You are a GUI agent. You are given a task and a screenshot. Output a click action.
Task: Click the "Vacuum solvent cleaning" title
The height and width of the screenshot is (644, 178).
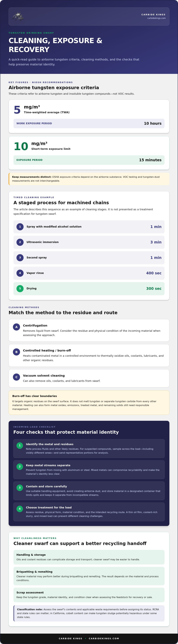(44, 375)
